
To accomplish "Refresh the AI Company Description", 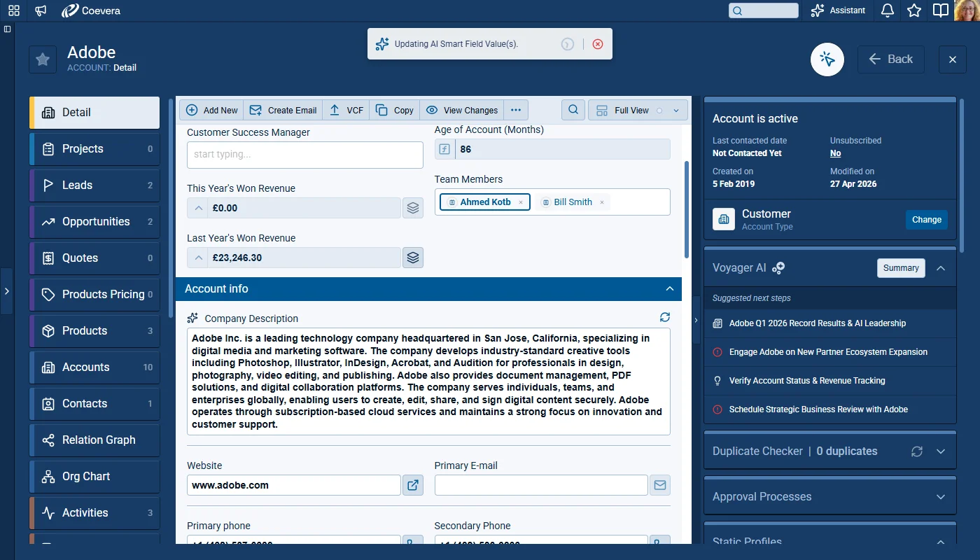I will pyautogui.click(x=665, y=317).
